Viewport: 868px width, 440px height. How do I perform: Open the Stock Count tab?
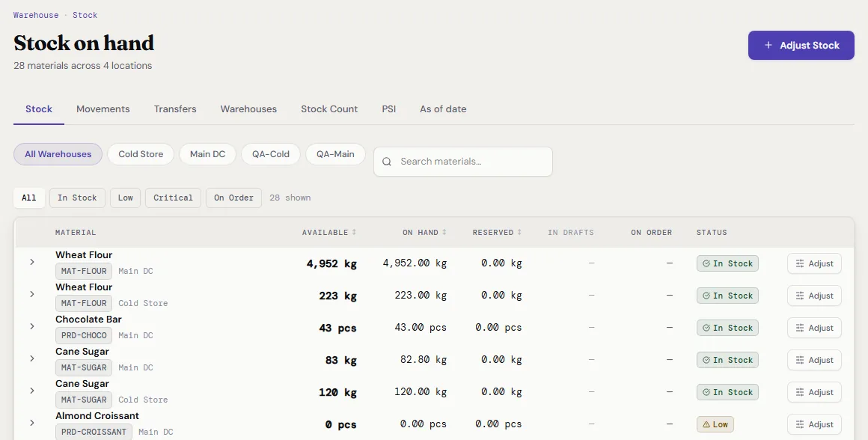329,109
